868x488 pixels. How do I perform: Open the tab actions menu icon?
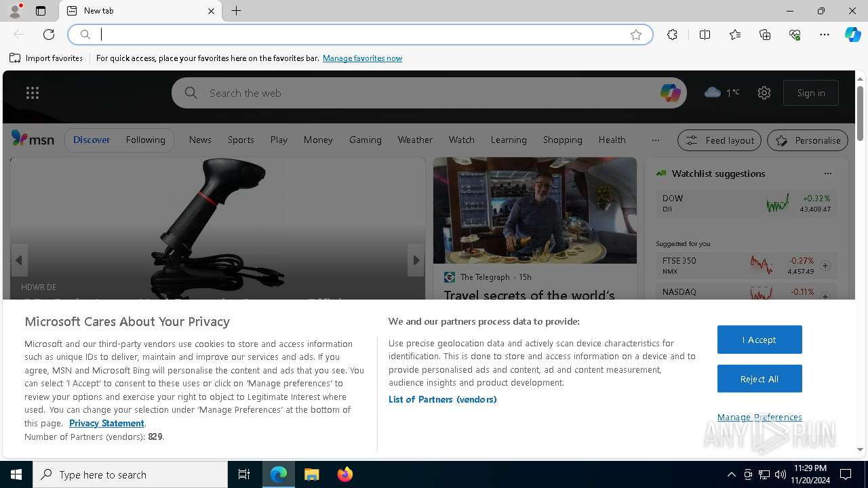[x=41, y=11]
